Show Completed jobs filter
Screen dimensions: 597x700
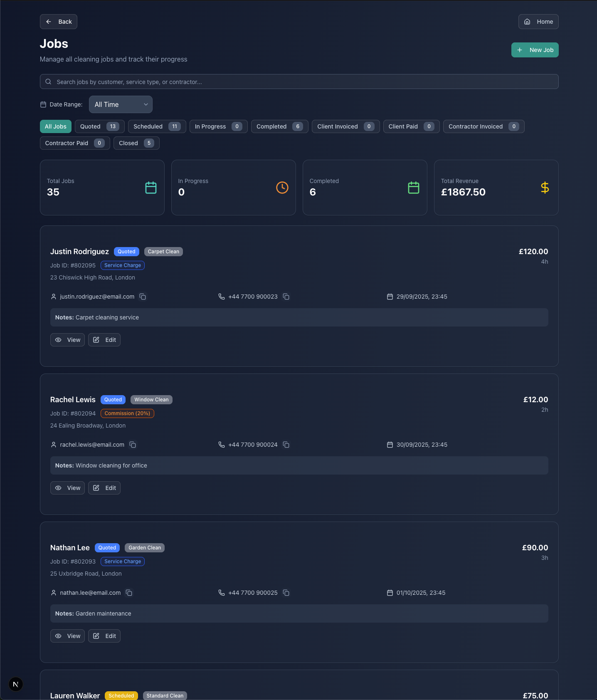[280, 126]
